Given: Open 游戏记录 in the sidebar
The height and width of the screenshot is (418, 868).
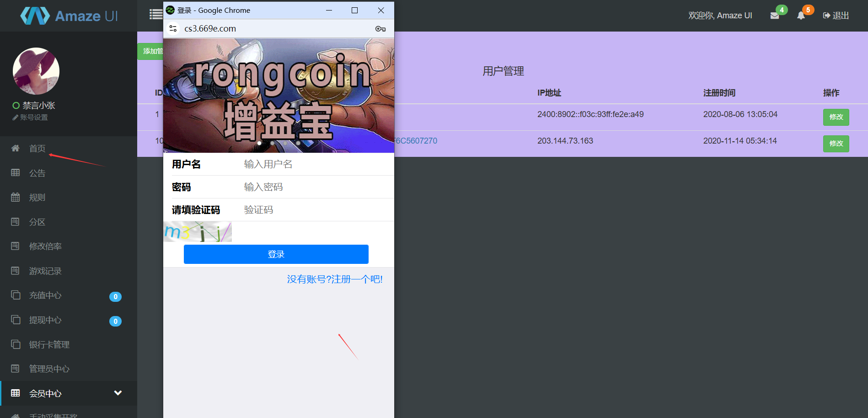Looking at the screenshot, I should coord(45,271).
